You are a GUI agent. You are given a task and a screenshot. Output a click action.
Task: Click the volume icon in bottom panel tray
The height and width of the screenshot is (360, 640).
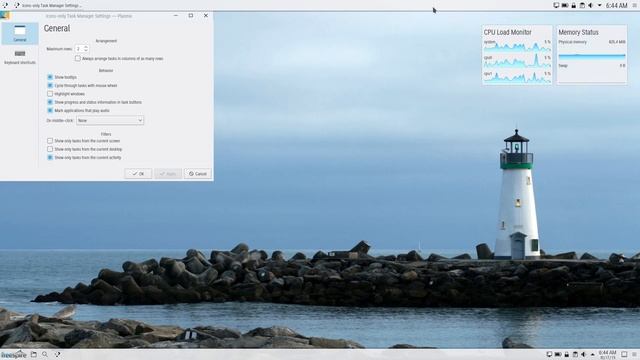pos(584,355)
